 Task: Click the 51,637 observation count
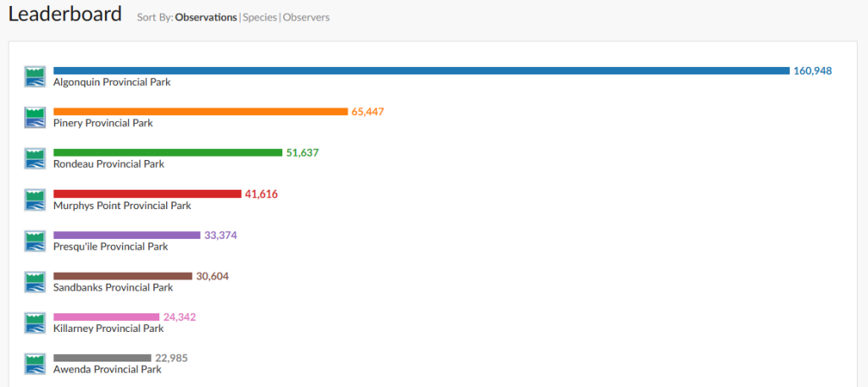[303, 152]
